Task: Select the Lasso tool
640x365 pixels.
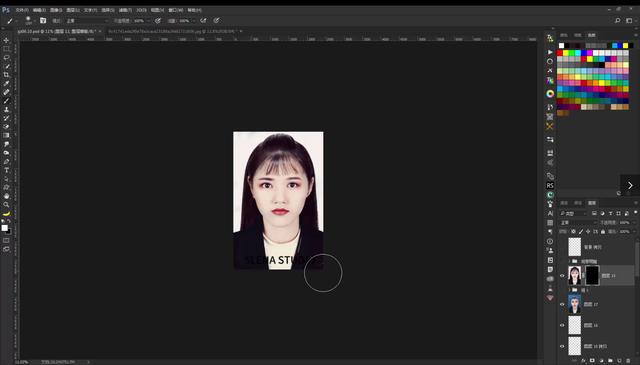Action: click(6, 58)
